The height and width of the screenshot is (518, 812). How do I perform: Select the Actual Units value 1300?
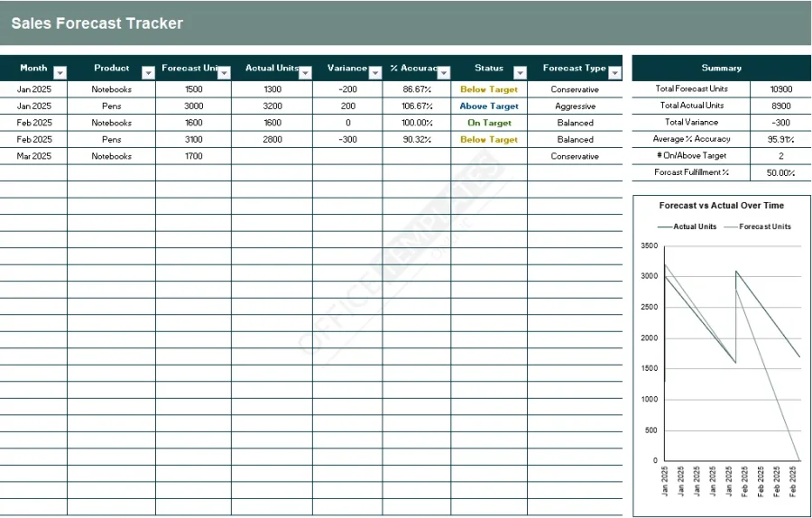coord(272,89)
